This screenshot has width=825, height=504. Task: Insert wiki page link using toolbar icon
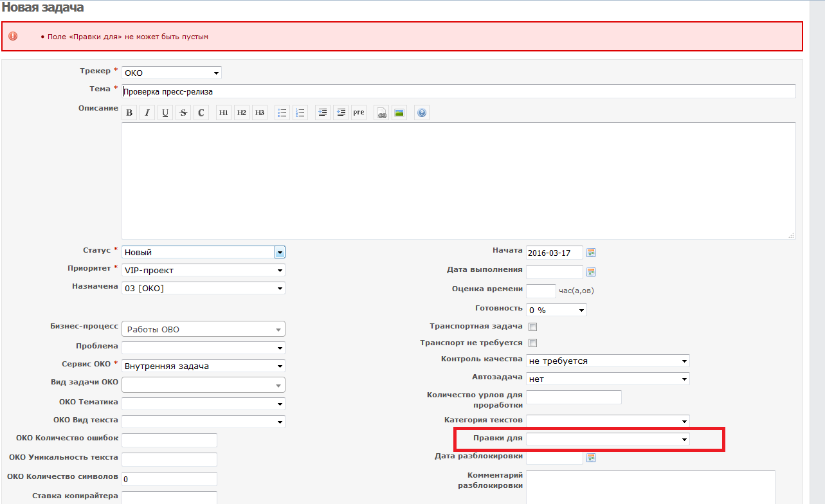tap(381, 113)
